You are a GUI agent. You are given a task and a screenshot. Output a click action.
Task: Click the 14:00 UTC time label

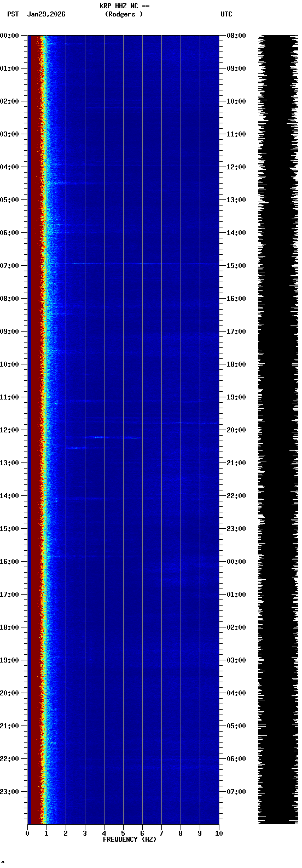tap(236, 233)
